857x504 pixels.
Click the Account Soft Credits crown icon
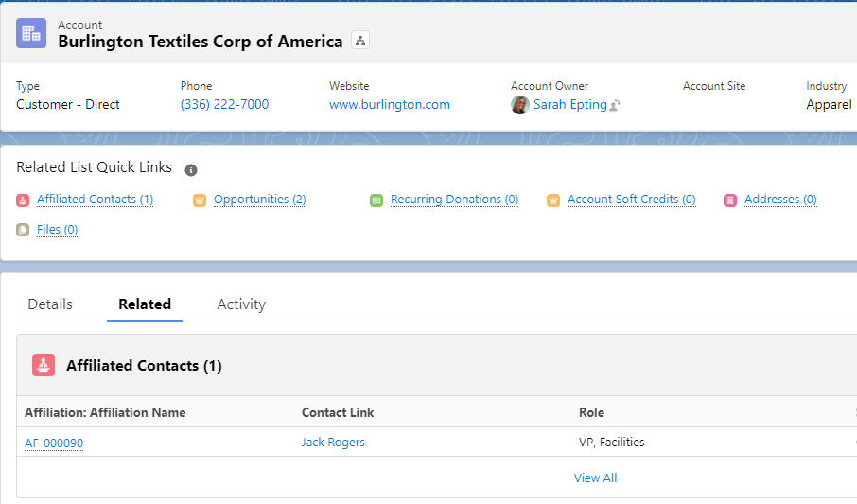[553, 200]
